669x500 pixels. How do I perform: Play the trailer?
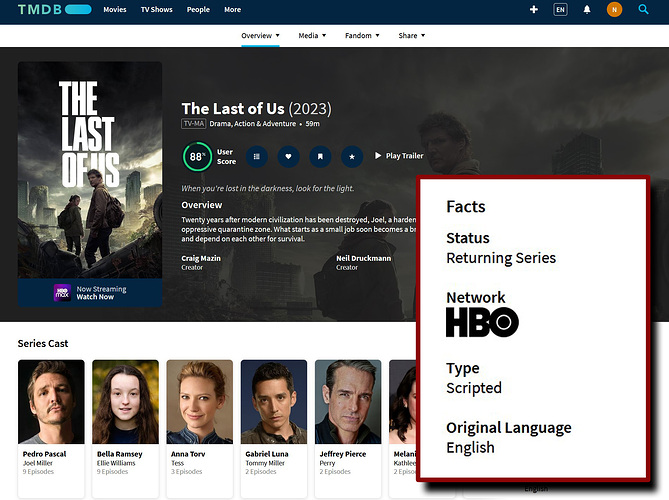click(399, 156)
